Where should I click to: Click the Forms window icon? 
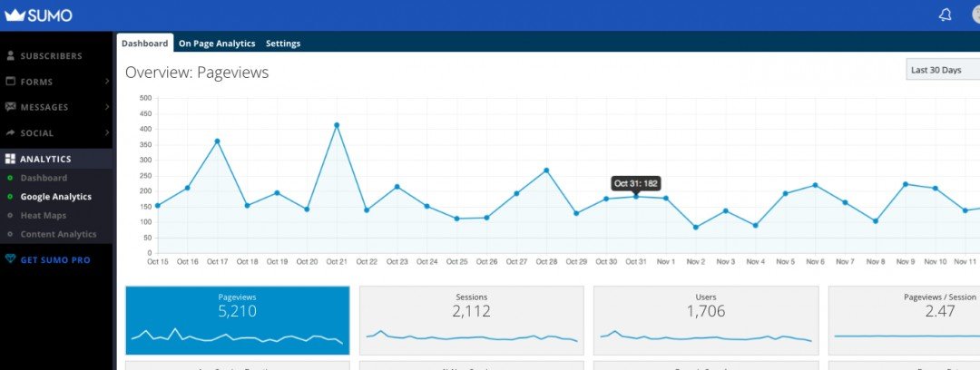(x=11, y=82)
